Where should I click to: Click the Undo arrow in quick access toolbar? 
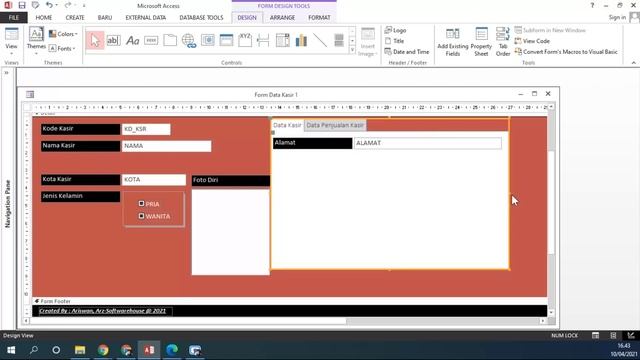(49, 5)
